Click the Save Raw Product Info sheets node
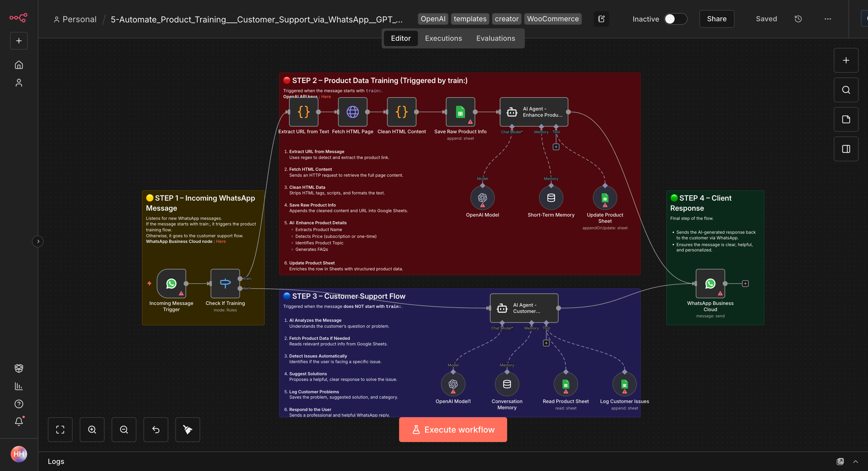This screenshot has width=868, height=471. click(x=460, y=112)
